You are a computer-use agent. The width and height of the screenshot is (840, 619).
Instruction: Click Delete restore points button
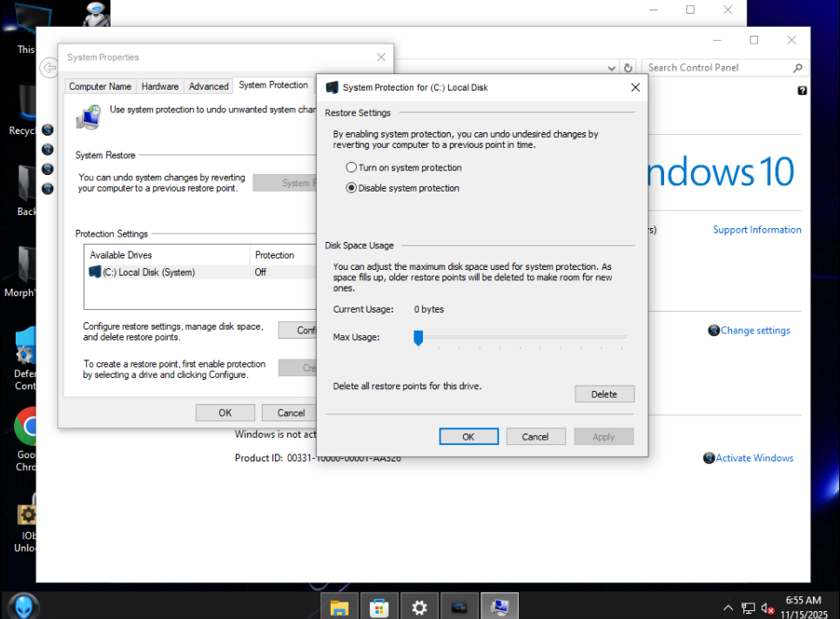(604, 394)
